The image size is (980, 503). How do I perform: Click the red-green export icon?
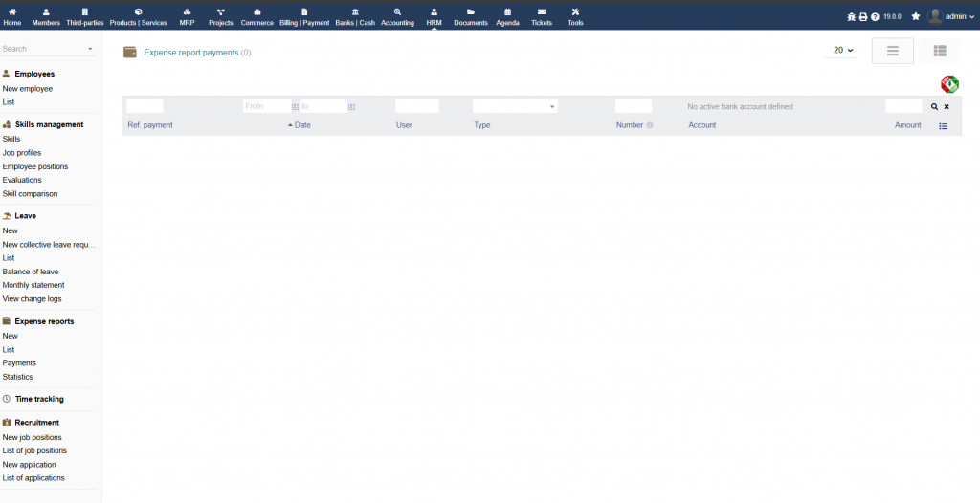tap(949, 84)
